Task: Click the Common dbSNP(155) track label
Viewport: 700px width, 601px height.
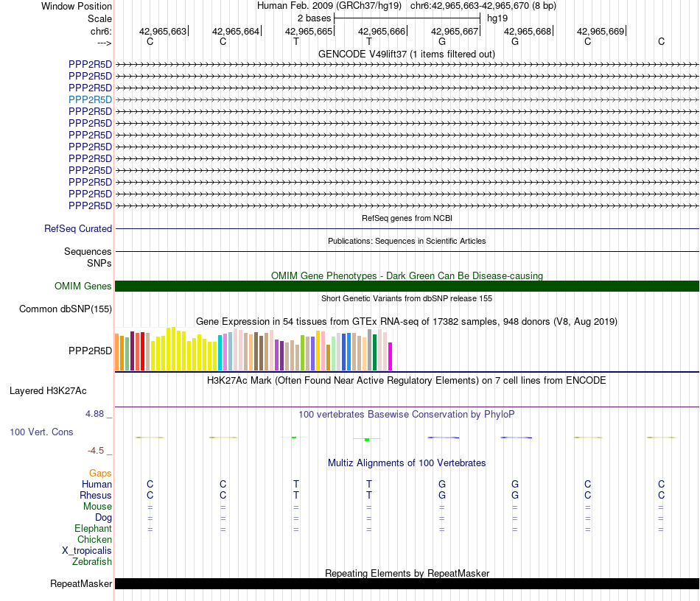Action: (x=66, y=309)
